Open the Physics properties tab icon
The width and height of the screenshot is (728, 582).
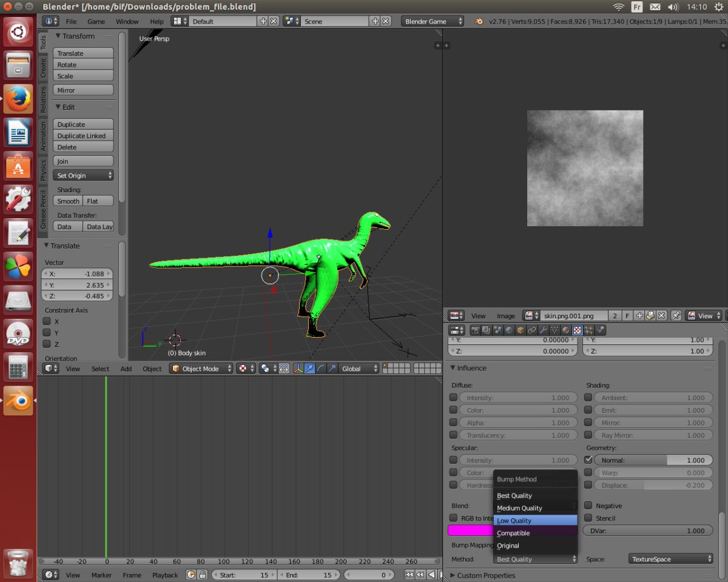click(600, 330)
